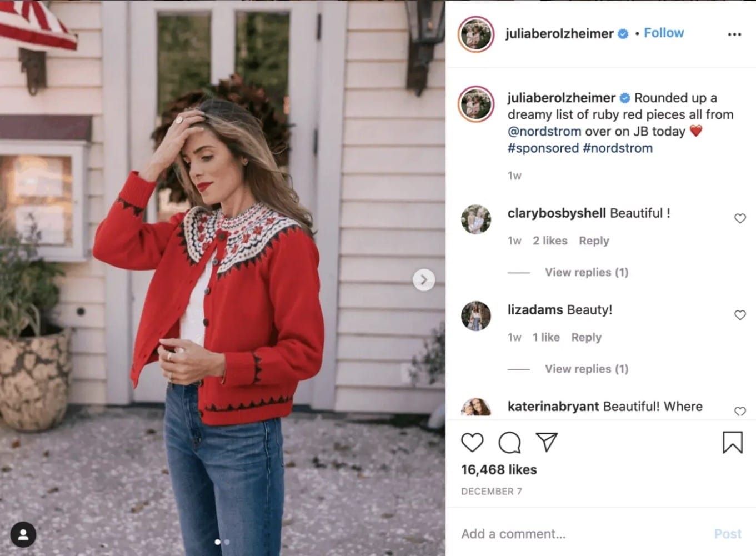The image size is (756, 556).
Task: Select the second carousel dot indicator
Action: 227,542
